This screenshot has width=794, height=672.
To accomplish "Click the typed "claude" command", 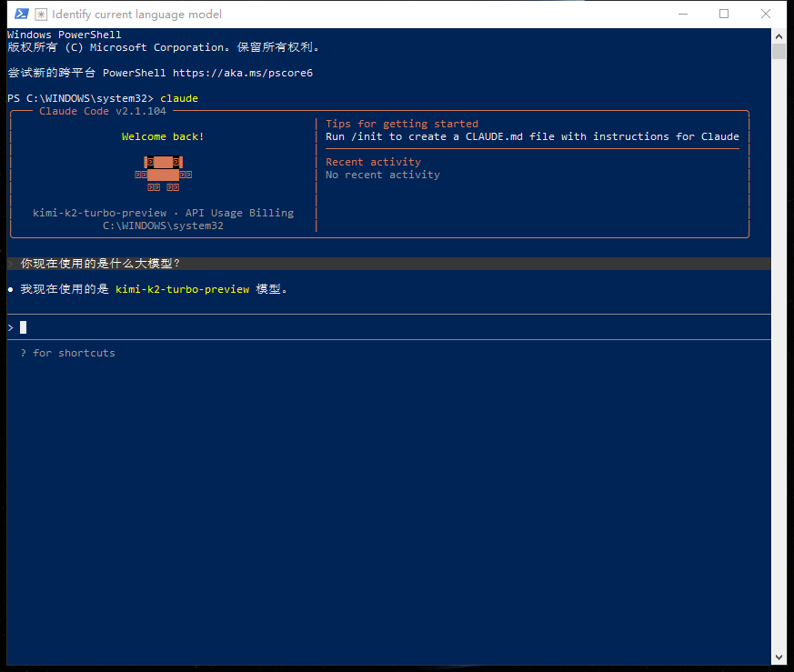I will click(x=179, y=98).
